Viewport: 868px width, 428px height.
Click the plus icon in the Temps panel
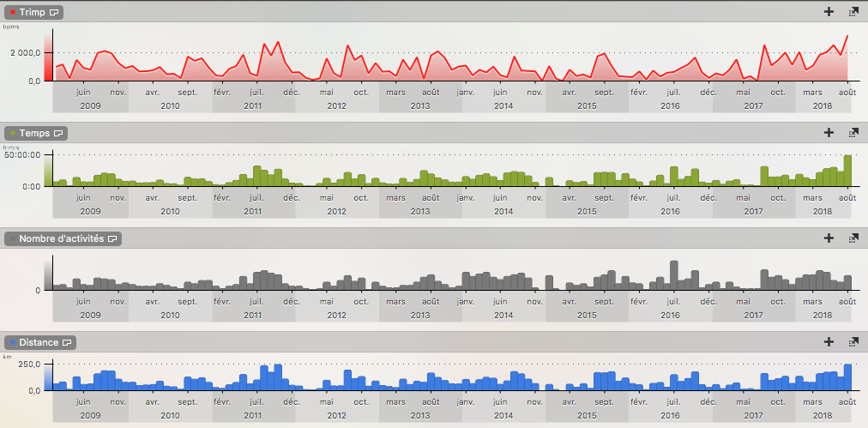click(x=829, y=133)
